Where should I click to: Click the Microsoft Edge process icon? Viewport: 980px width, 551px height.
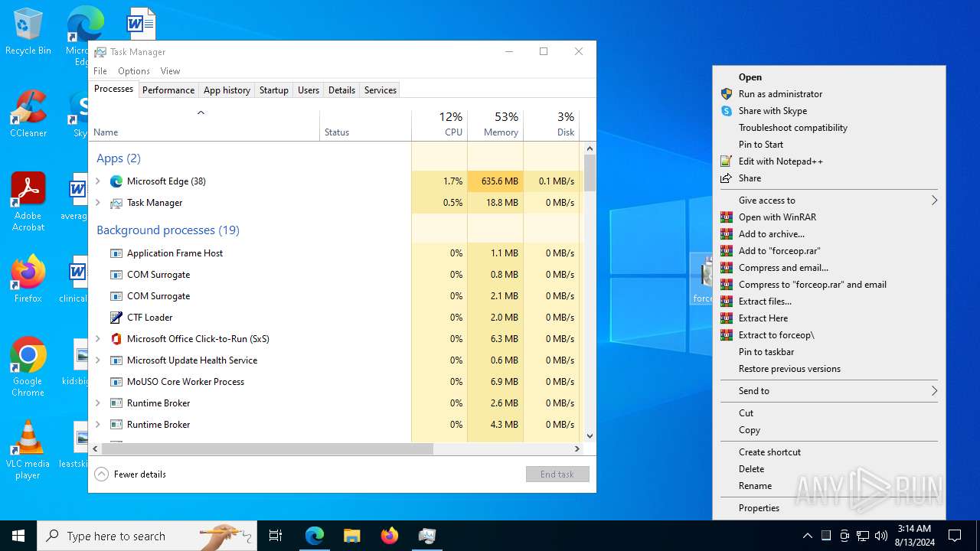(x=116, y=181)
